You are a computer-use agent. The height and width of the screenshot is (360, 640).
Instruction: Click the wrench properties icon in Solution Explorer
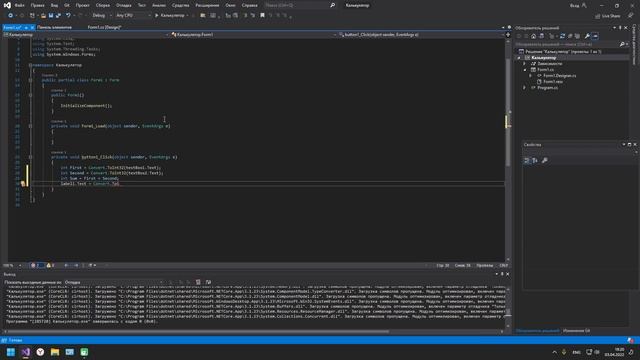click(587, 36)
